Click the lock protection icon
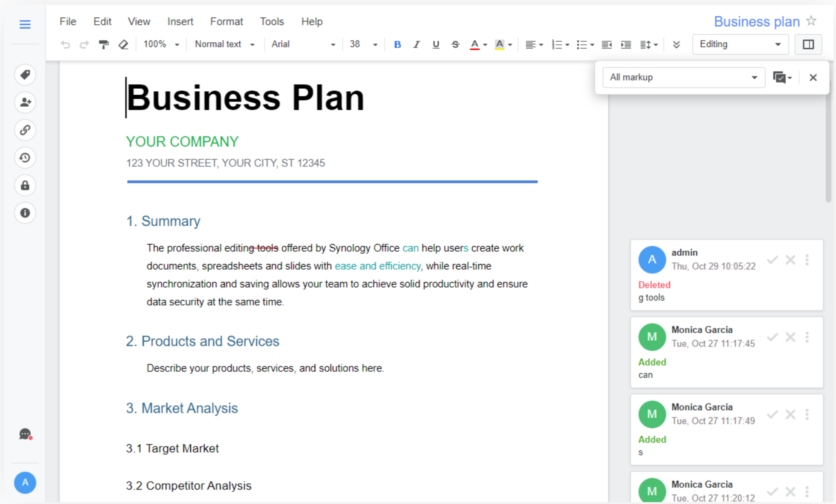Viewport: 836px width, 504px height. tap(25, 185)
